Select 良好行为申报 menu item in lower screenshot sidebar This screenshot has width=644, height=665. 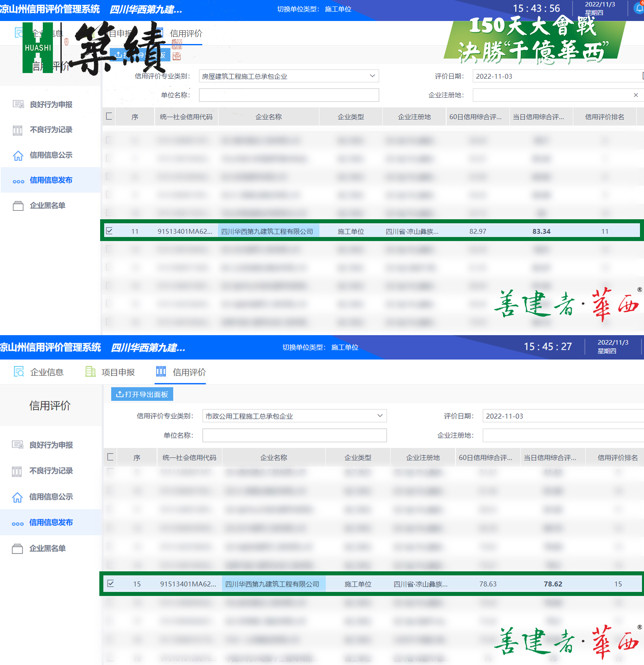(51, 445)
